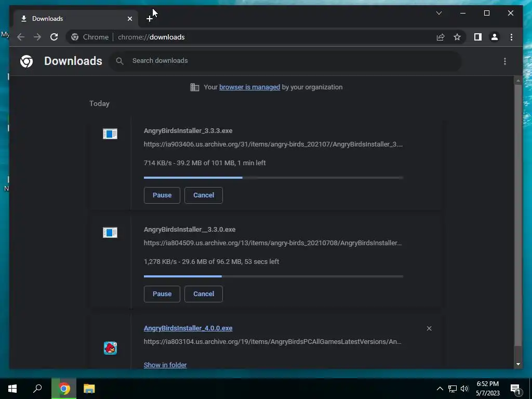Click the '714 KB/s - 39.2 MB of 101 MB' status
Screen dimensions: 532x399
coord(205,163)
